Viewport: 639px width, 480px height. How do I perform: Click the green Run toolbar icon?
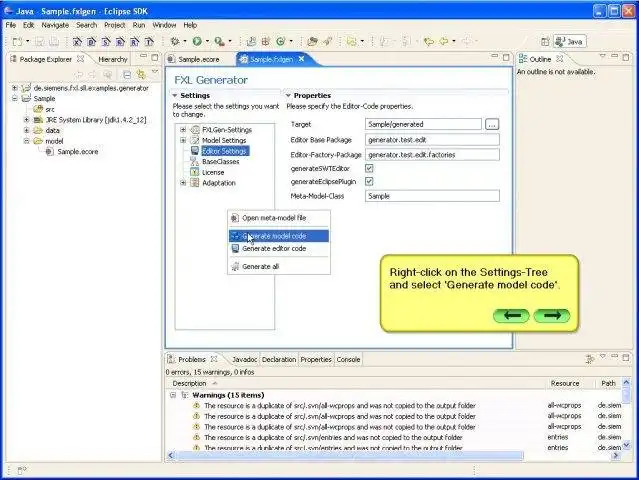click(197, 41)
